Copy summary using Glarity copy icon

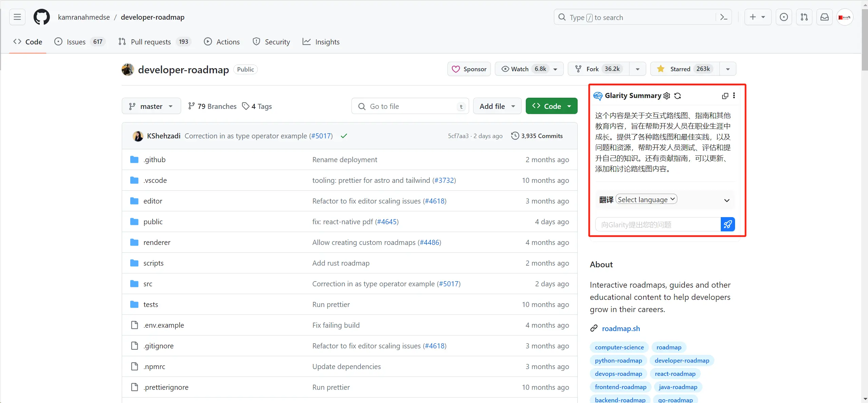point(724,96)
